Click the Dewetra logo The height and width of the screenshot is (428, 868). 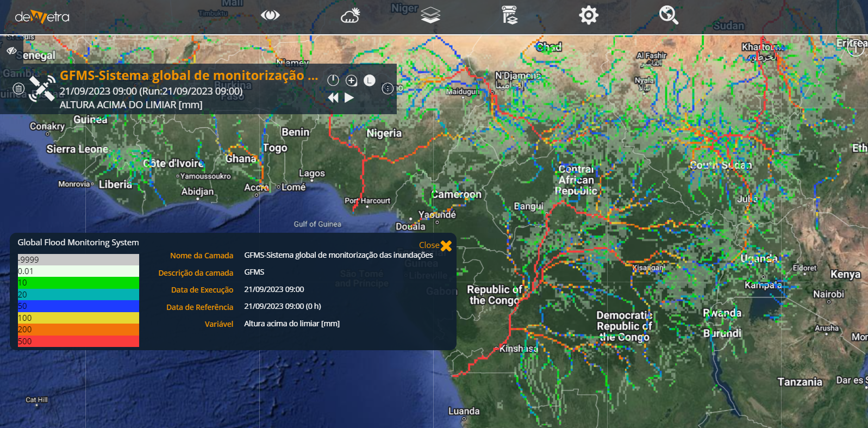(x=42, y=17)
